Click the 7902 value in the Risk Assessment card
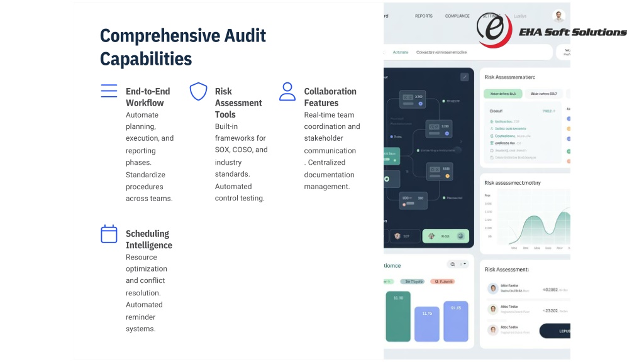This screenshot has height=362, width=644. (547, 111)
